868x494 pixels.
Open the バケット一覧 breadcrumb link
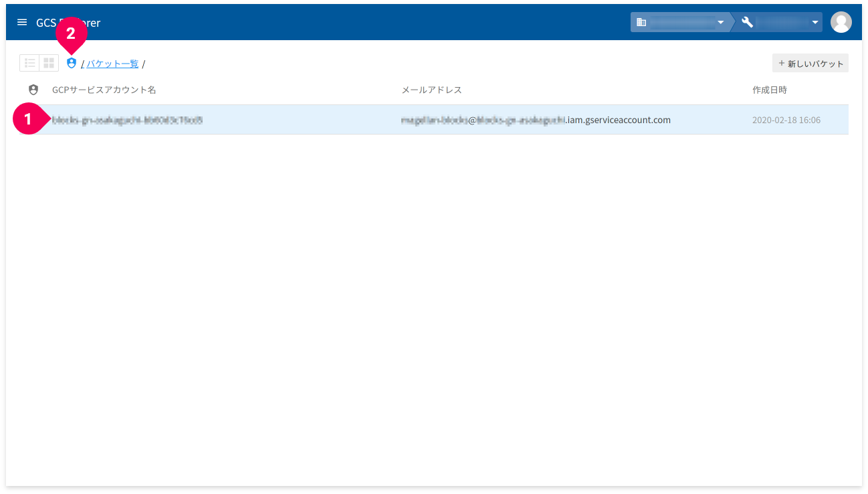click(x=112, y=64)
